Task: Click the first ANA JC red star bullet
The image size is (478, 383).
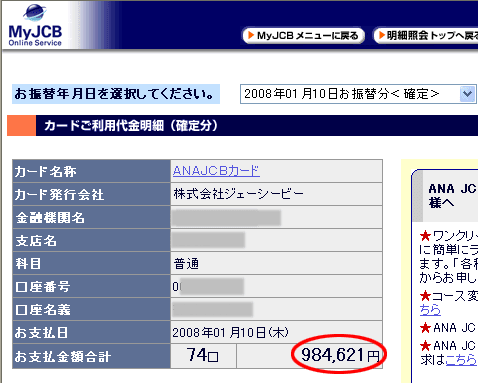Action: point(425,328)
